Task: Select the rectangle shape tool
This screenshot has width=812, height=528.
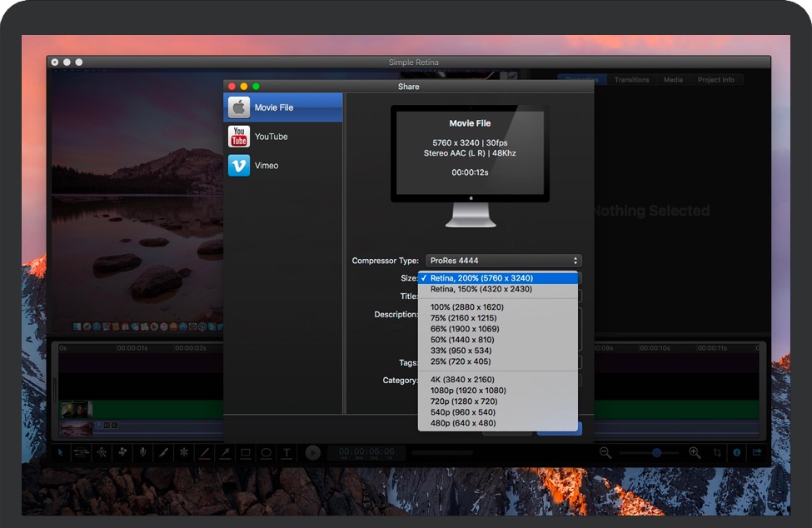Action: pos(246,453)
